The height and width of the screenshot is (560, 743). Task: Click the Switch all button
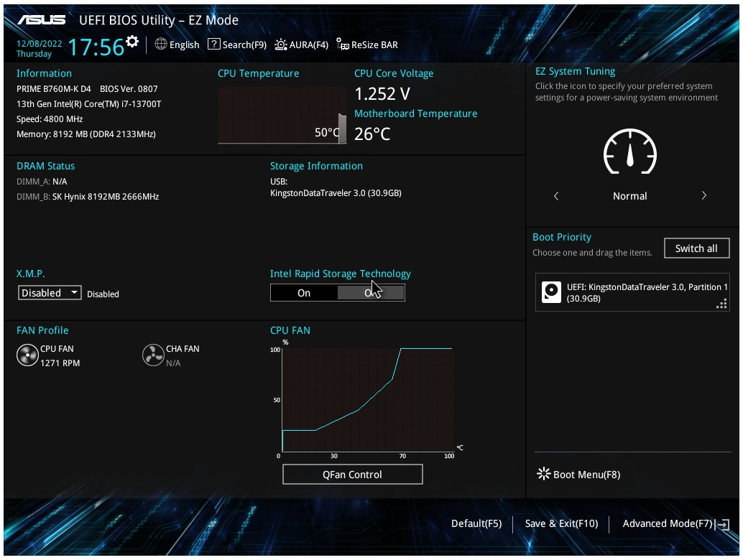[x=696, y=248]
